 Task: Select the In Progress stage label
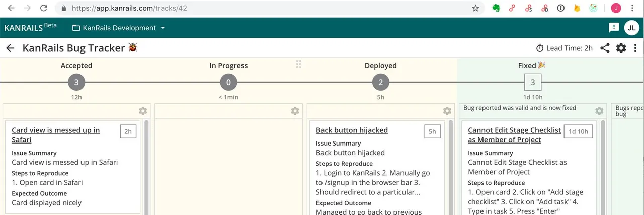coord(228,65)
